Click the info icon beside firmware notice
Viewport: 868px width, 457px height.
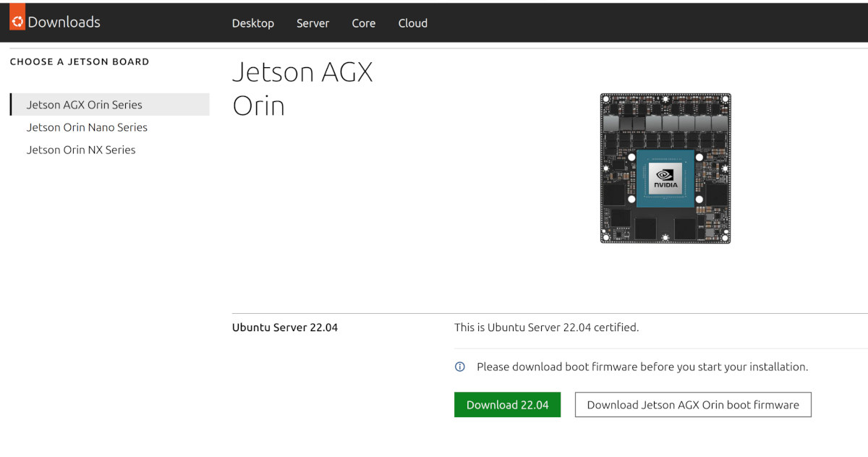460,367
